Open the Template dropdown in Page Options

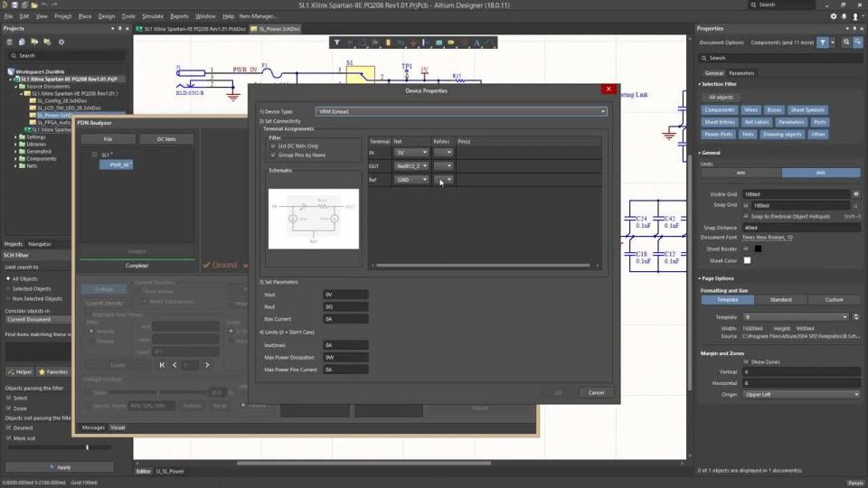(x=796, y=317)
